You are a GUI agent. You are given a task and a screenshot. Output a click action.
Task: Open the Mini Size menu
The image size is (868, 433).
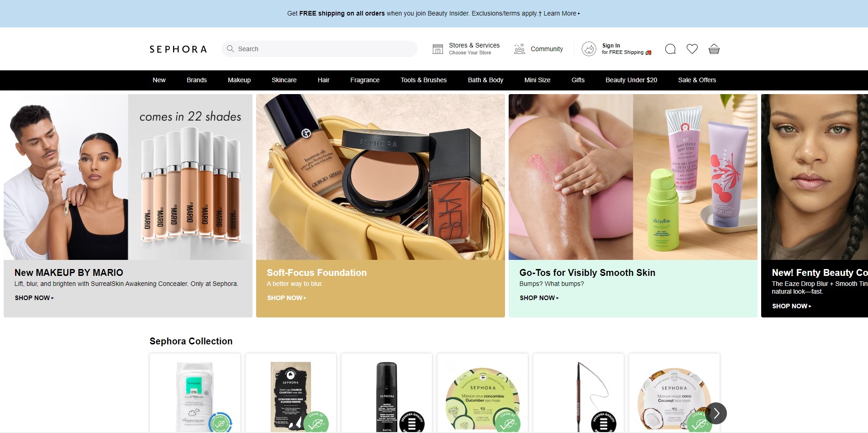[x=537, y=80]
